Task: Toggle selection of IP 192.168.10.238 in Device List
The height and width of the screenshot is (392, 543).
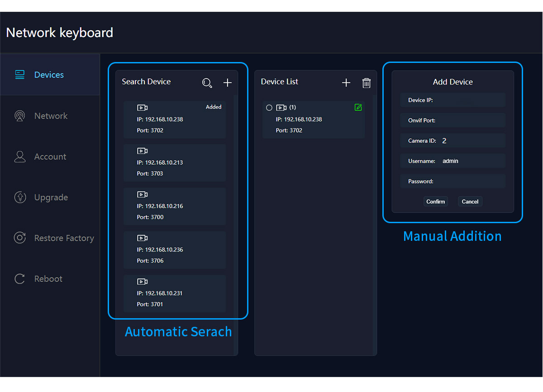Action: tap(314, 119)
